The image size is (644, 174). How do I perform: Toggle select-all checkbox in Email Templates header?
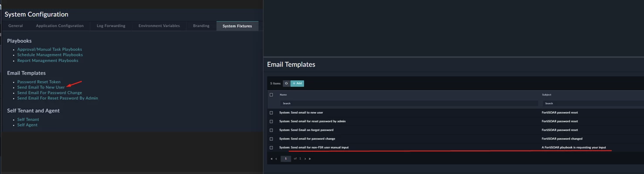pyautogui.click(x=271, y=95)
